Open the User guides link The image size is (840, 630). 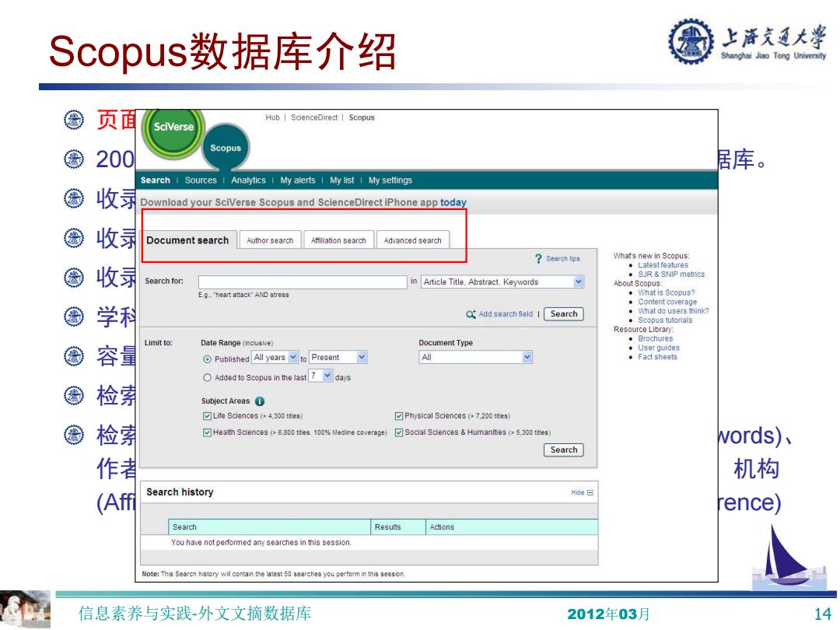coord(659,348)
